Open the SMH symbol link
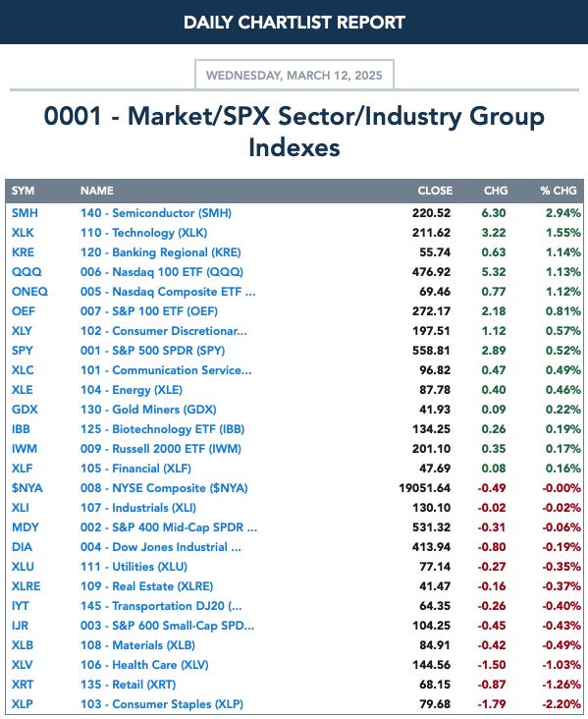Screen dimensions: 588x719 (25, 213)
